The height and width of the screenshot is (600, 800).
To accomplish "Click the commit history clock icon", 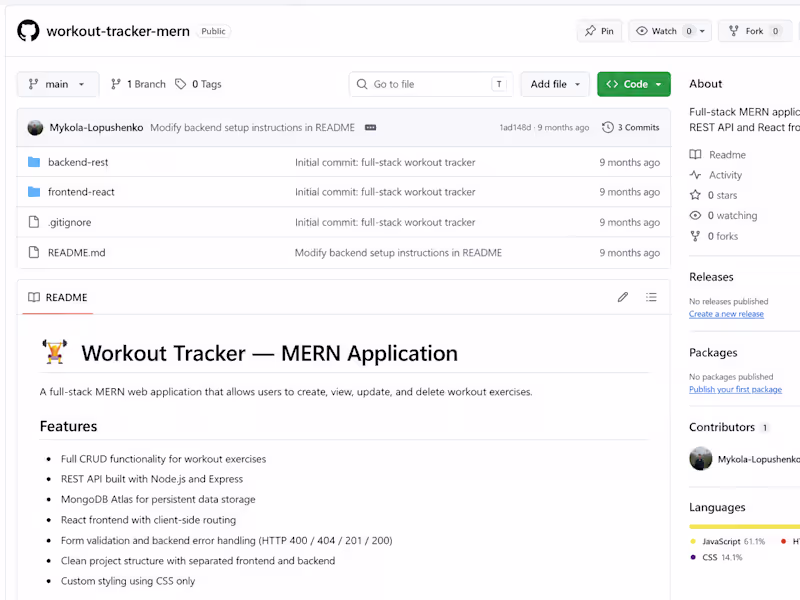I will pyautogui.click(x=608, y=128).
